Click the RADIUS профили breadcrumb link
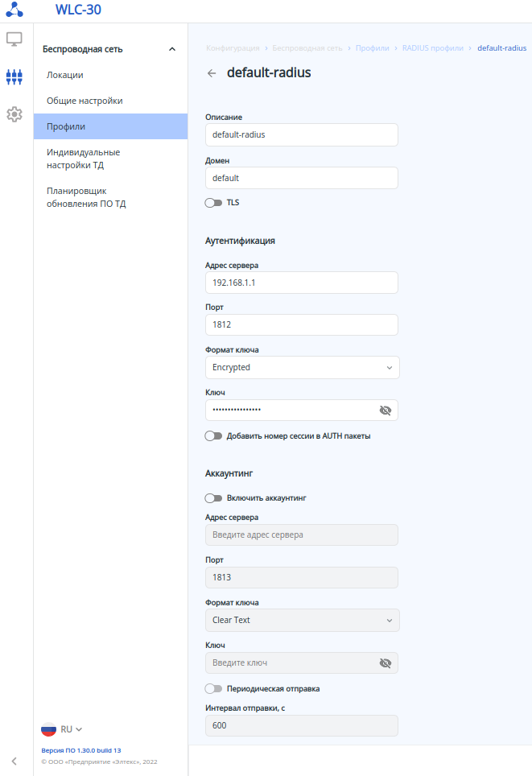The image size is (532, 776). click(432, 48)
